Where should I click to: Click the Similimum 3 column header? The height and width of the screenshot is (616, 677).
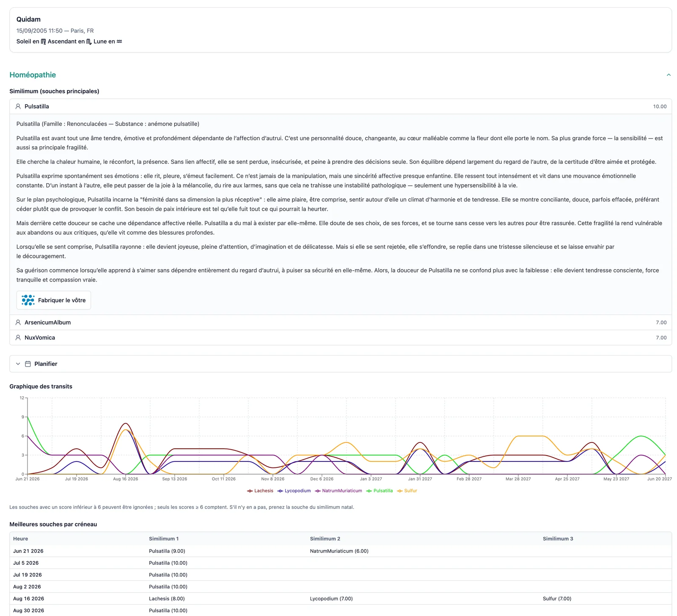(x=558, y=539)
